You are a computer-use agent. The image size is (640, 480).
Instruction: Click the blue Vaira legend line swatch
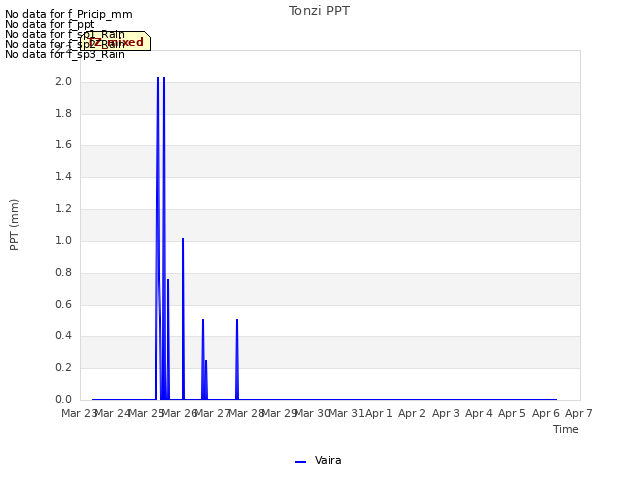click(x=300, y=462)
